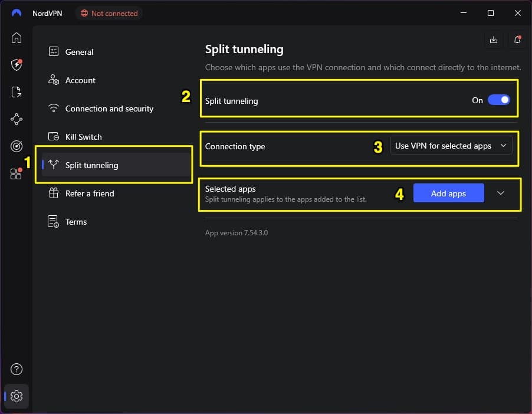Open the notifications bell icon
The height and width of the screenshot is (414, 532).
tap(517, 40)
